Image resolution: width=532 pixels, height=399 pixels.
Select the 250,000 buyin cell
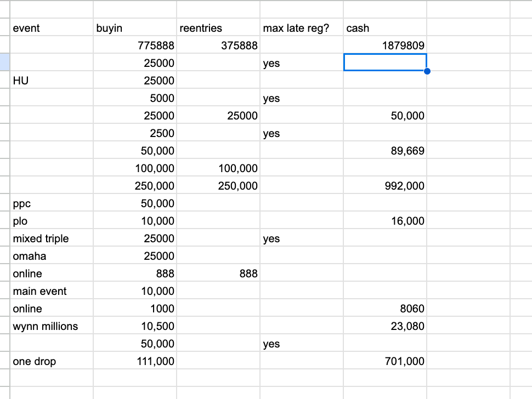[135, 185]
